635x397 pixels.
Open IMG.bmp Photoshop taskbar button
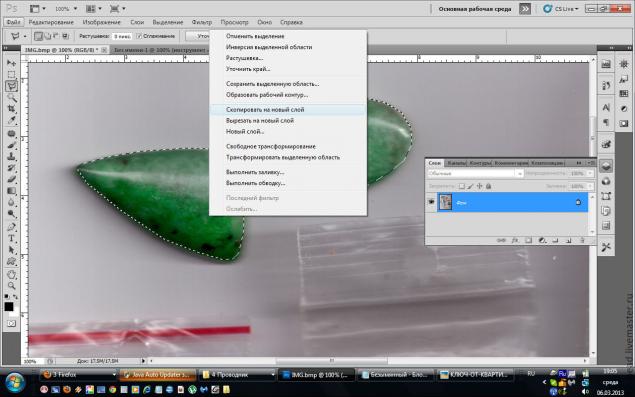315,375
